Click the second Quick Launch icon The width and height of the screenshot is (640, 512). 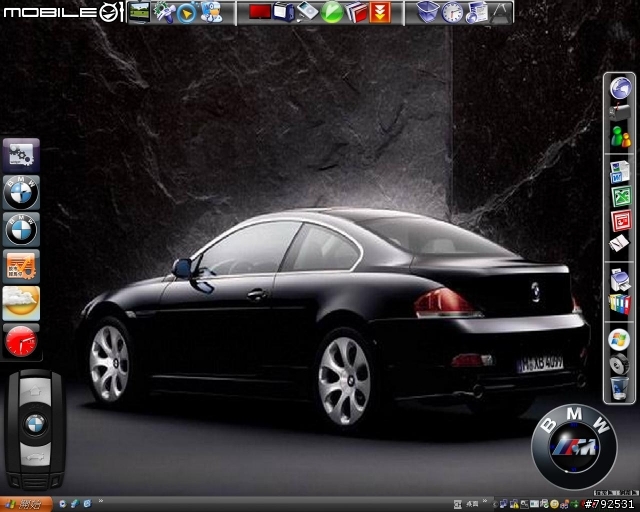(75, 504)
